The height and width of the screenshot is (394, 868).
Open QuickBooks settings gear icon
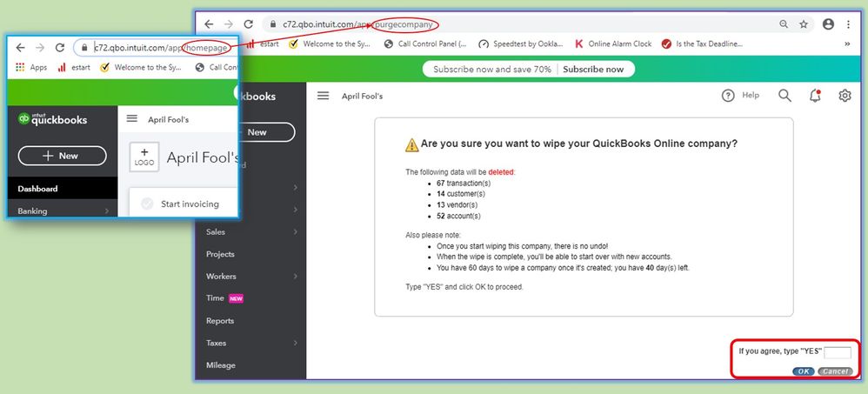[x=845, y=96]
